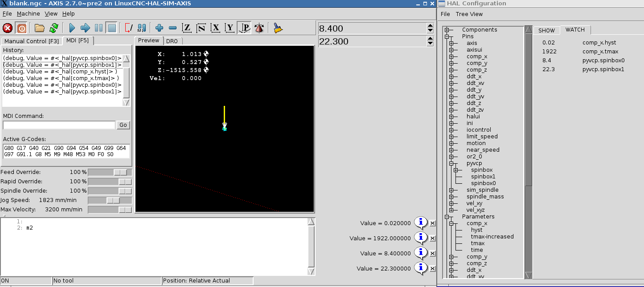The height and width of the screenshot is (287, 644).
Task: Click the Go button for MDI command
Action: pyautogui.click(x=123, y=125)
